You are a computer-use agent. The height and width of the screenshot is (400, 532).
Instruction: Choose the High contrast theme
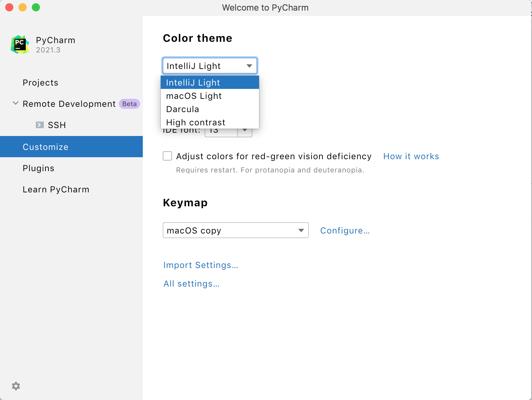[x=196, y=122]
